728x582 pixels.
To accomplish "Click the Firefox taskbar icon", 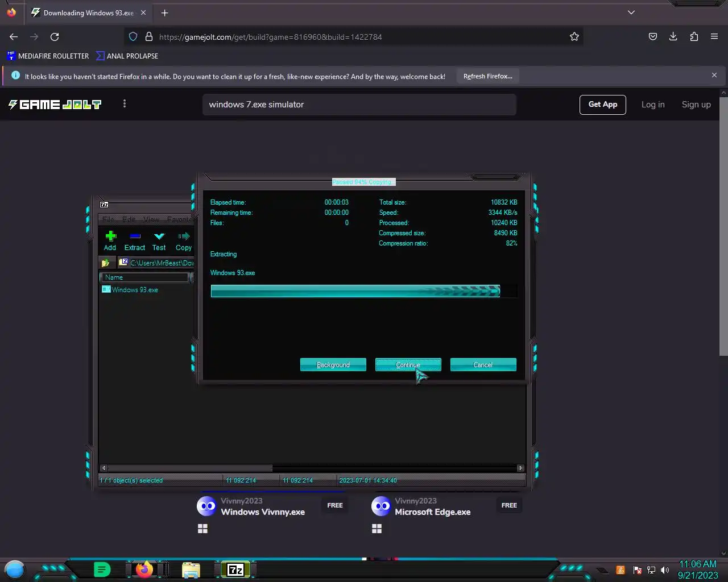I will [144, 569].
